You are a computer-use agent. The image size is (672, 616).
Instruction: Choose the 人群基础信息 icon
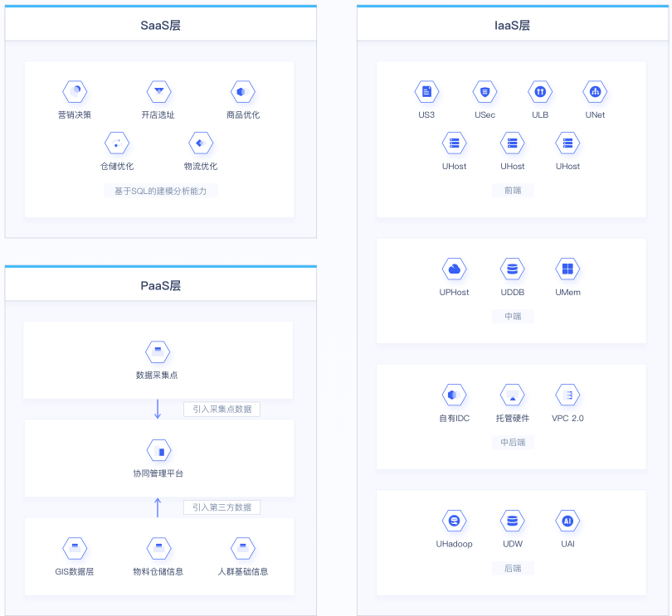pyautogui.click(x=242, y=548)
